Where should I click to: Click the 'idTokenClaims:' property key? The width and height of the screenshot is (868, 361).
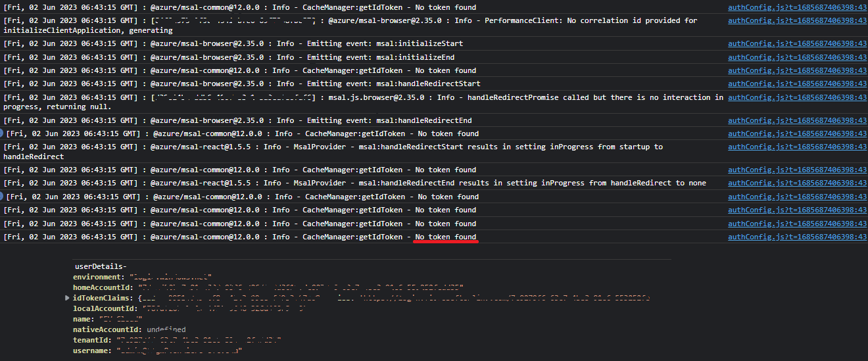click(x=103, y=299)
